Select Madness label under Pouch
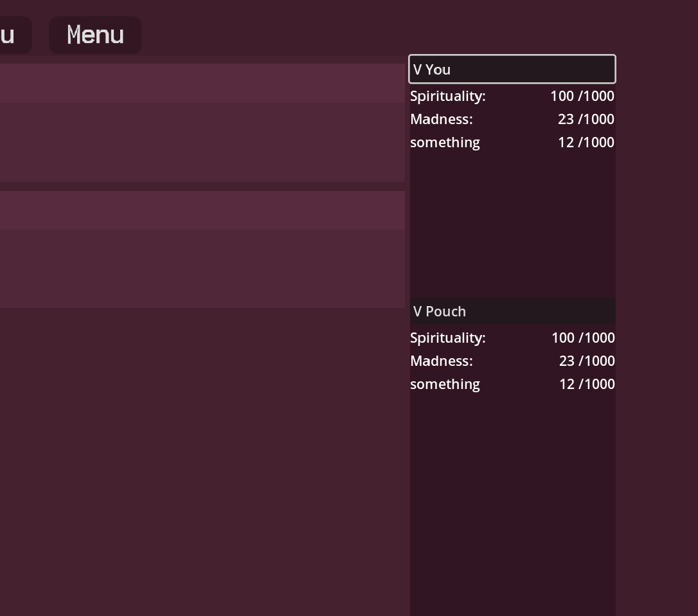The height and width of the screenshot is (616, 698). point(442,361)
